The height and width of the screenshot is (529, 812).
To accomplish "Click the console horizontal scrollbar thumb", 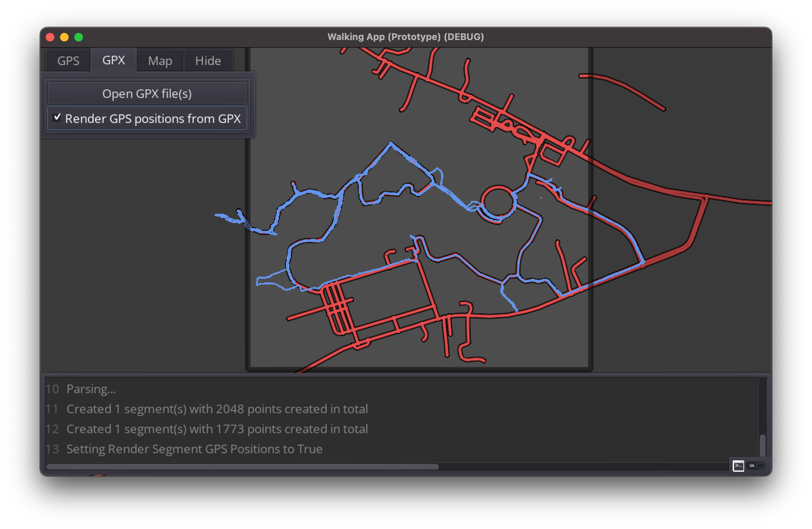I will coord(242,467).
